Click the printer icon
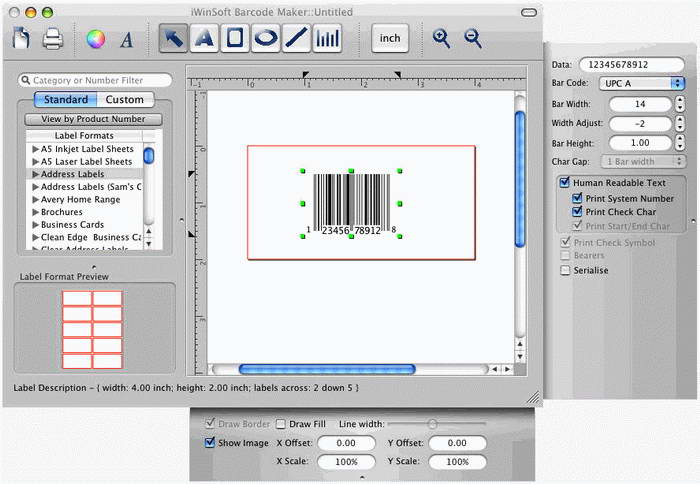700x484 pixels. click(x=53, y=39)
